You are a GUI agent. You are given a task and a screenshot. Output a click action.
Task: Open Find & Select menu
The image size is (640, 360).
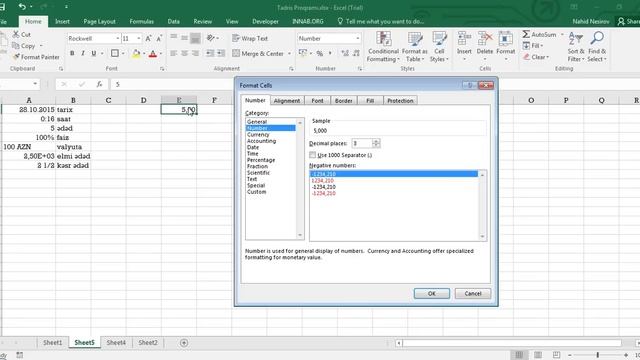597,47
